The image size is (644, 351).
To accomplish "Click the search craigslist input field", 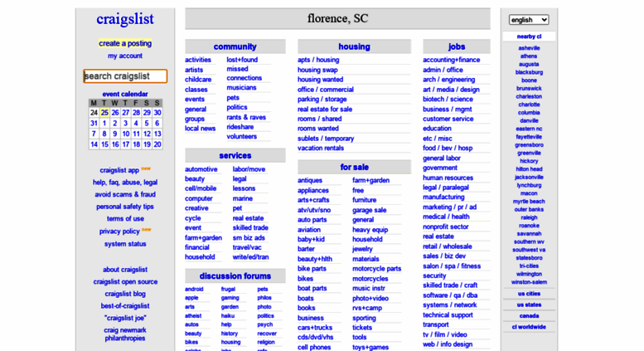I will coord(125,76).
